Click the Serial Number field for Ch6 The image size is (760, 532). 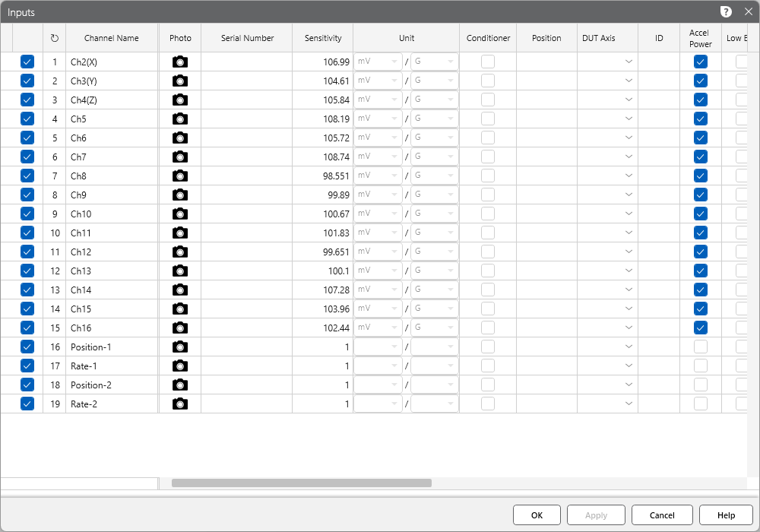(246, 138)
